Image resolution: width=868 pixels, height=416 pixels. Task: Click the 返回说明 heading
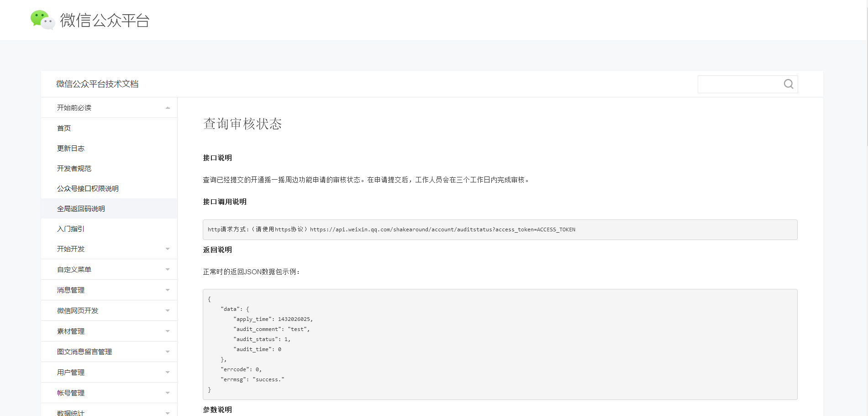(x=217, y=250)
